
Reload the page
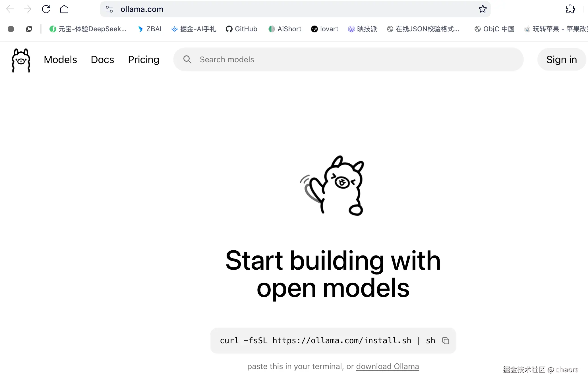tap(46, 9)
